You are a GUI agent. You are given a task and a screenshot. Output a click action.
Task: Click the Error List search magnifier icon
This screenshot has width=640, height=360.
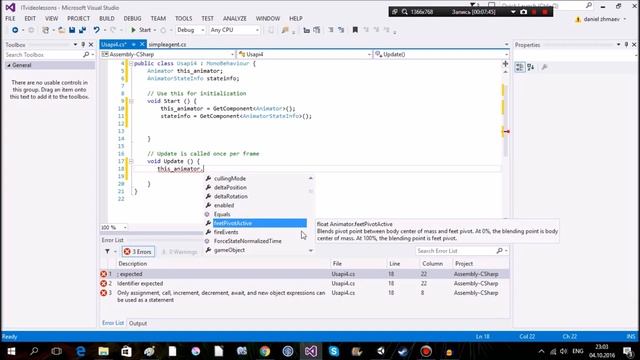(500, 251)
